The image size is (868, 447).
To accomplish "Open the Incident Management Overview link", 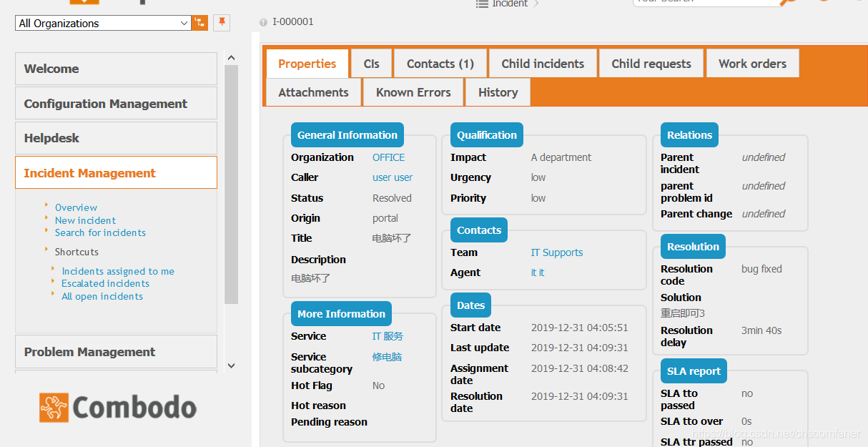I will [x=76, y=207].
